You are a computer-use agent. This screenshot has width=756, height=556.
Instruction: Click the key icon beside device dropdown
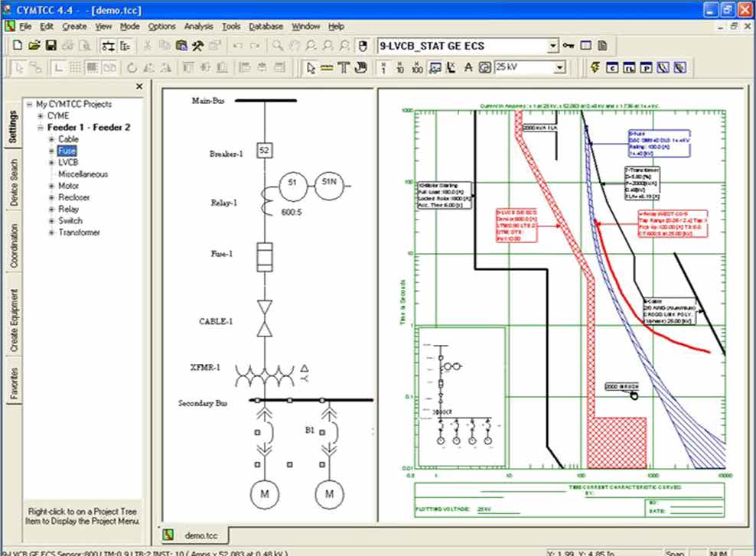pos(569,46)
